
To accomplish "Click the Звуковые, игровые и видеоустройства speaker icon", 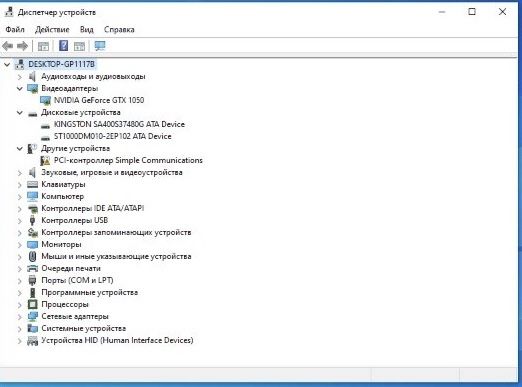I will 32,173.
